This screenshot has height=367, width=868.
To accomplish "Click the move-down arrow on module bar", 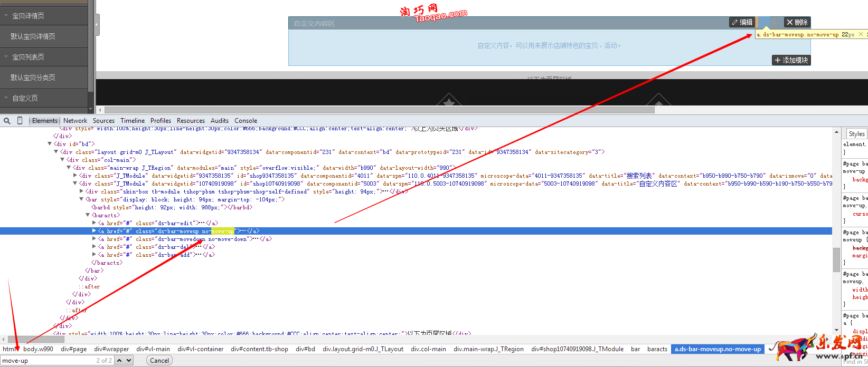I will pos(775,22).
